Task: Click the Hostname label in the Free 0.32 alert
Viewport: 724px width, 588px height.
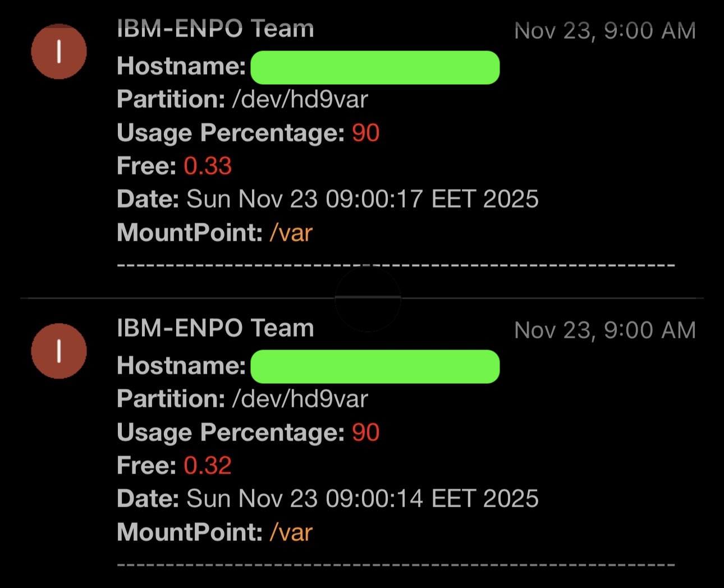Action: [x=181, y=366]
